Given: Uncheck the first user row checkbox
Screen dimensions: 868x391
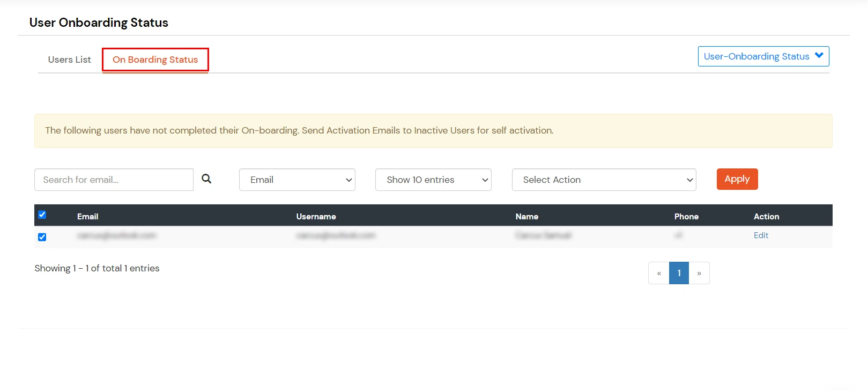Looking at the screenshot, I should (x=42, y=237).
